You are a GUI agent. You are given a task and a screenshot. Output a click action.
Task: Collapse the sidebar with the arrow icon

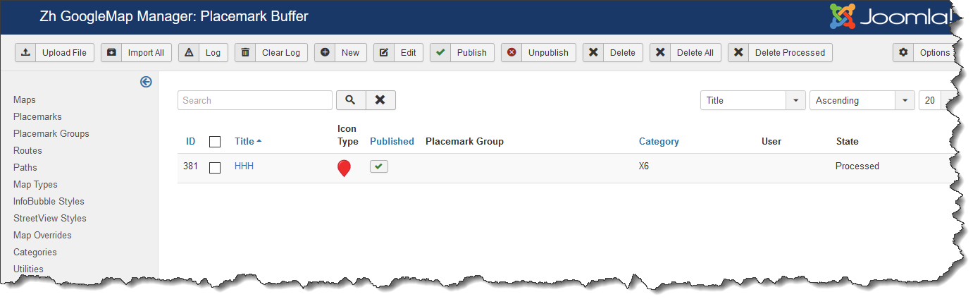click(x=146, y=82)
